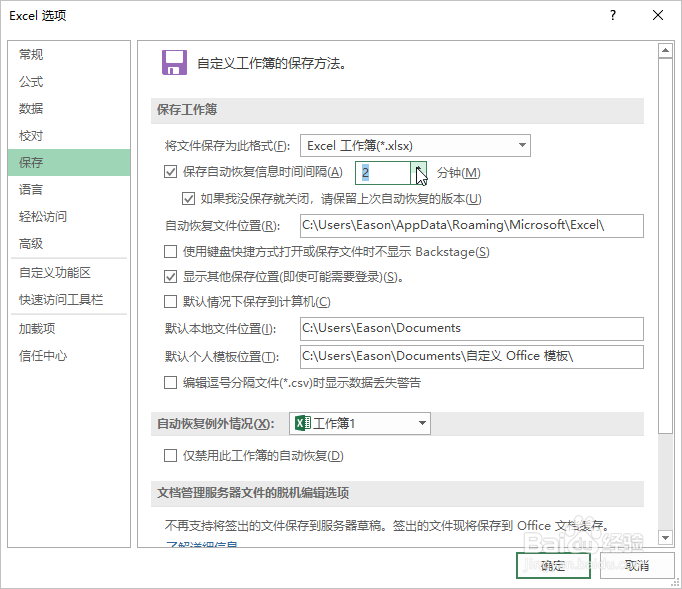Click the help question mark icon

click(x=613, y=16)
